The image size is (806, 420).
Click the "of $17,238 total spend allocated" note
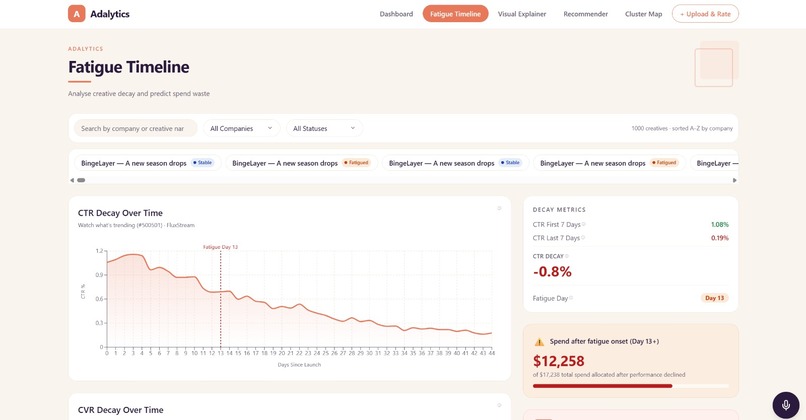pyautogui.click(x=609, y=375)
